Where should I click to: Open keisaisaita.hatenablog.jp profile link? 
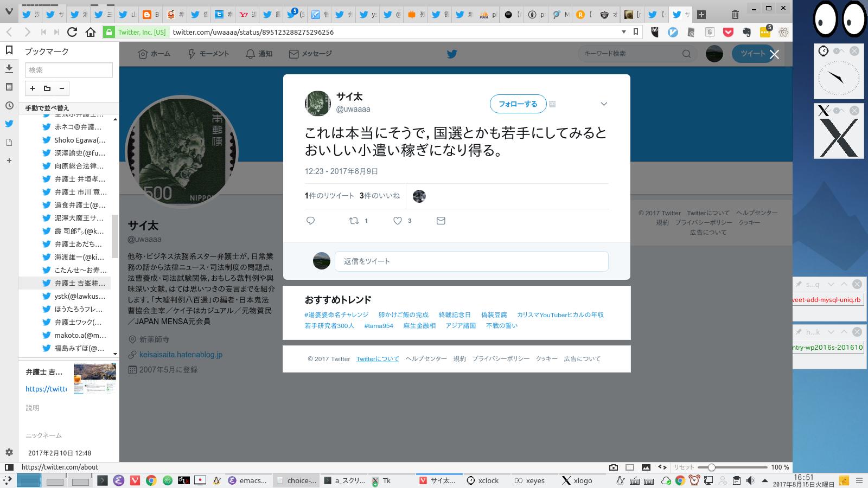(x=181, y=355)
